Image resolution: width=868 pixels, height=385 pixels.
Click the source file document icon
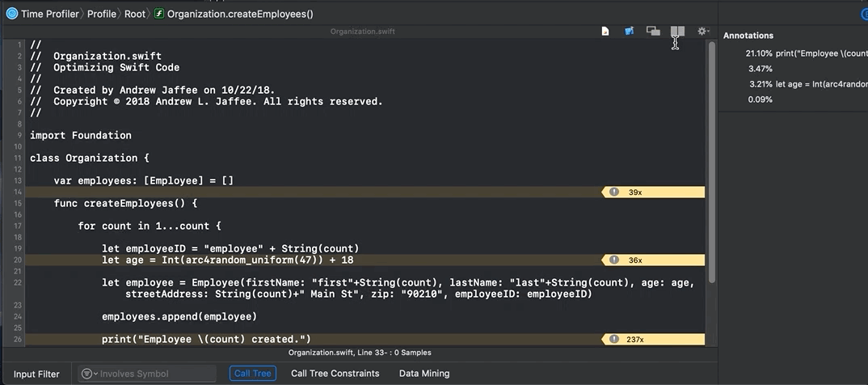605,32
